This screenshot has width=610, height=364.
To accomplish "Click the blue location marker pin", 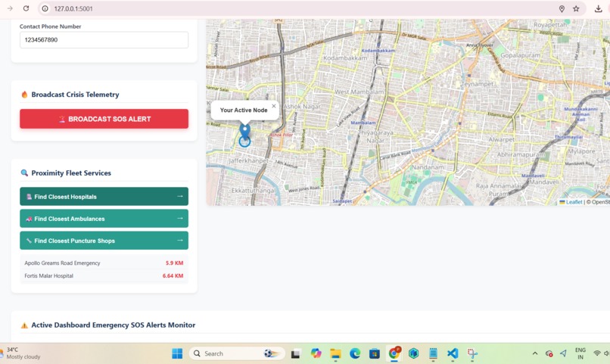I will click(x=244, y=132).
